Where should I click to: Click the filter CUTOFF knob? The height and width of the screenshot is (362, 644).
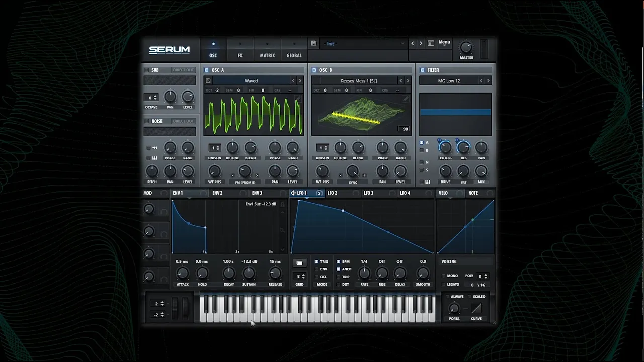tap(445, 147)
